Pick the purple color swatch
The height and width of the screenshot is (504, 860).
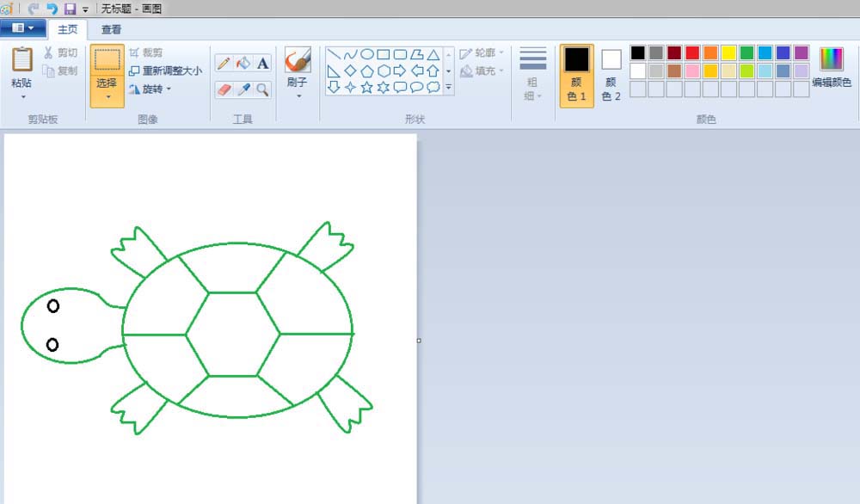[x=801, y=52]
